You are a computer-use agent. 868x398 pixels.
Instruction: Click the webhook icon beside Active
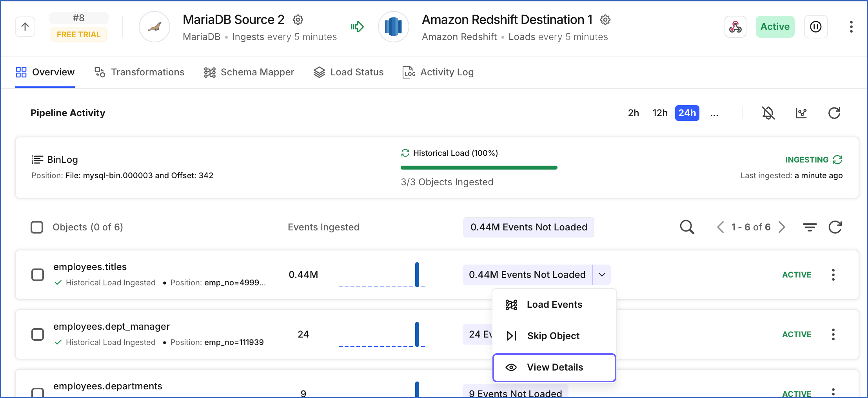(735, 27)
